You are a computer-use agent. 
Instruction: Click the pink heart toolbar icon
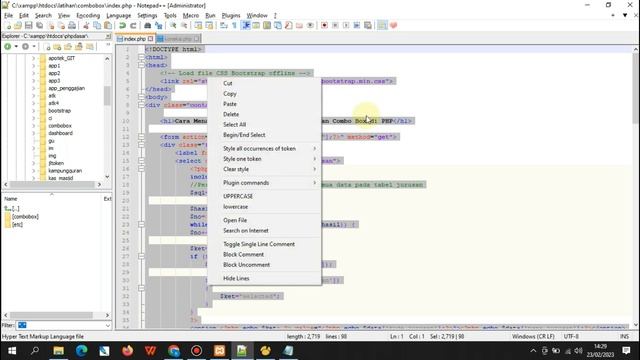pos(393,25)
